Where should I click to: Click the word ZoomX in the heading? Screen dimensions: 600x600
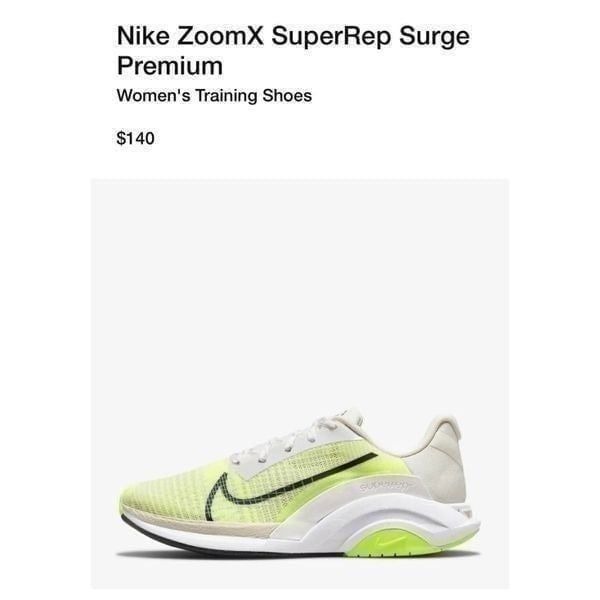pos(220,36)
